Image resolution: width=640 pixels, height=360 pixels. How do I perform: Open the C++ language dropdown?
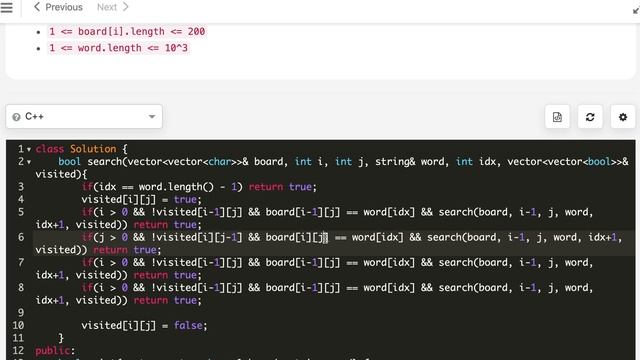click(x=84, y=117)
